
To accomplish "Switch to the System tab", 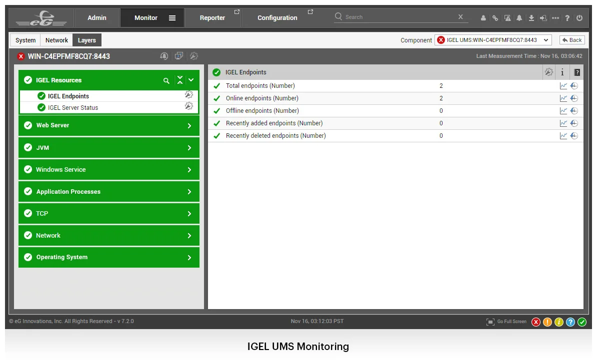I will (25, 40).
